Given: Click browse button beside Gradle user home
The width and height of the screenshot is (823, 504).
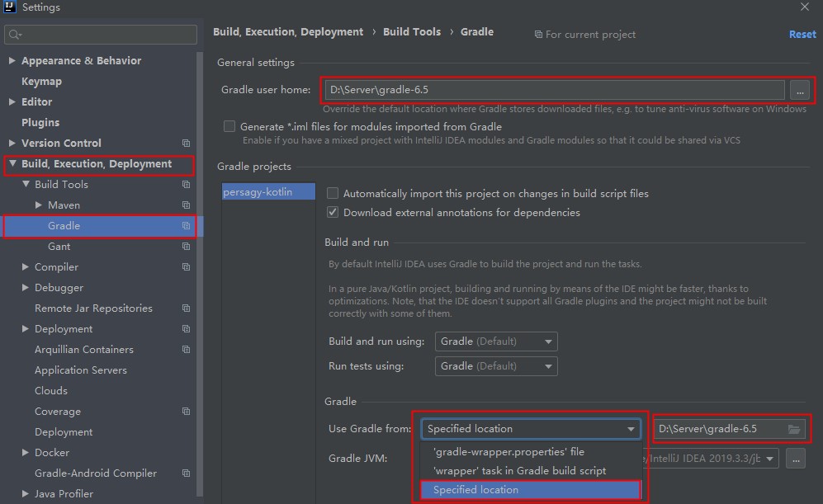Looking at the screenshot, I should click(799, 90).
